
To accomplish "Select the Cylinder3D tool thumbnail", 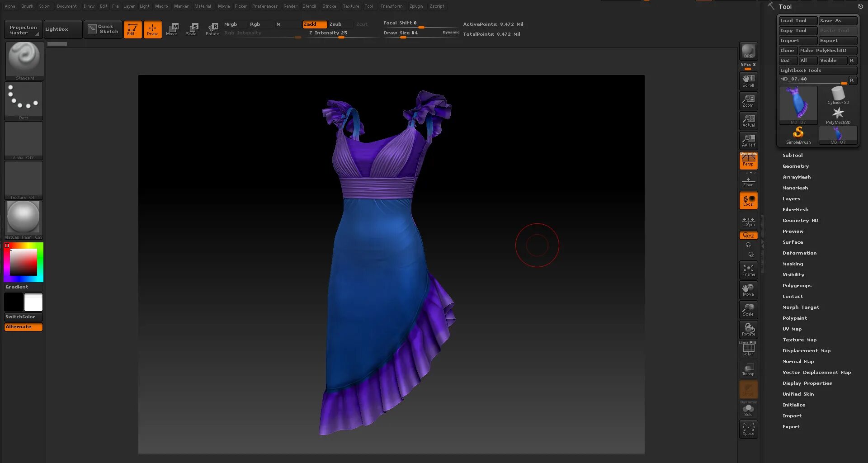I will pyautogui.click(x=838, y=95).
